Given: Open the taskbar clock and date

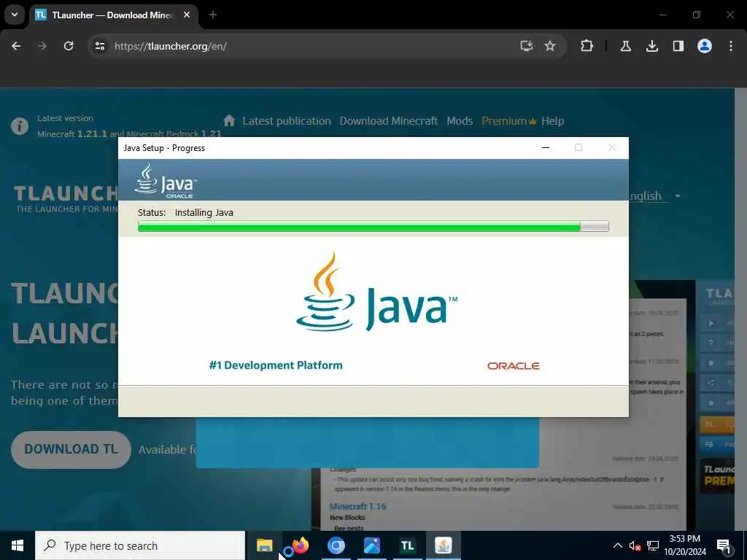Looking at the screenshot, I should pos(685,545).
